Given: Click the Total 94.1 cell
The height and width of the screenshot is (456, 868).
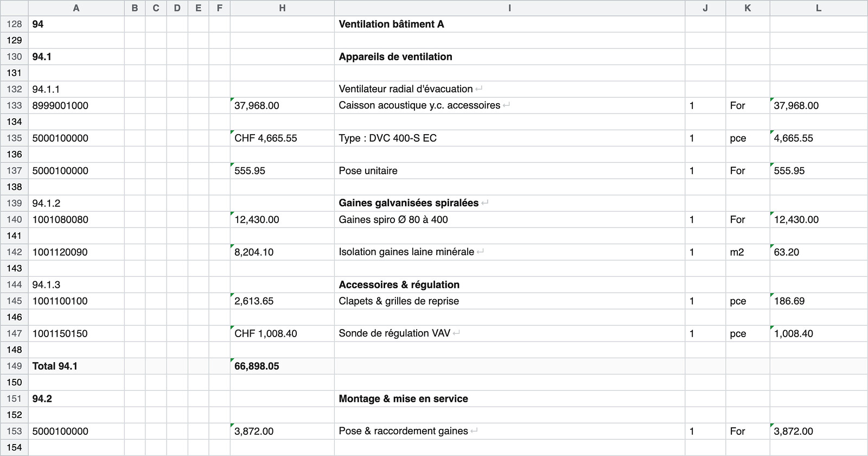Looking at the screenshot, I should pos(76,366).
